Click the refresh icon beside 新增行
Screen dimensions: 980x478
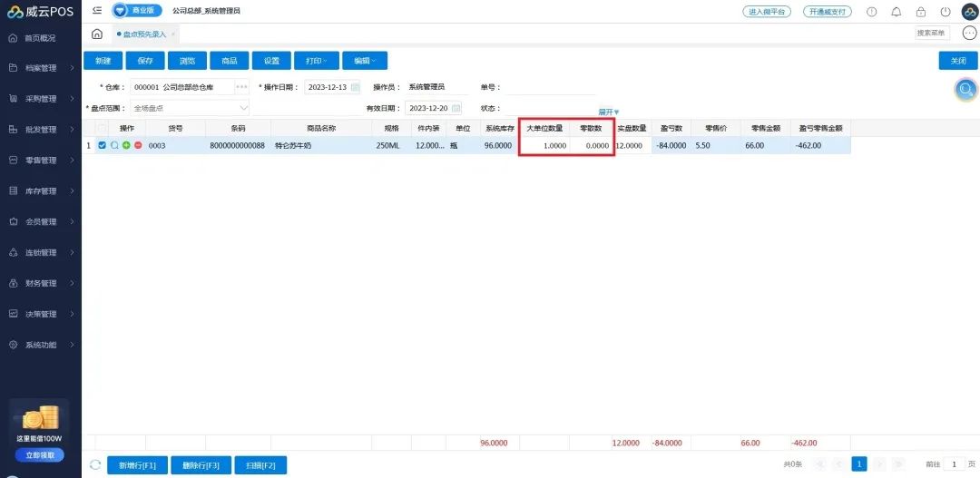point(95,464)
